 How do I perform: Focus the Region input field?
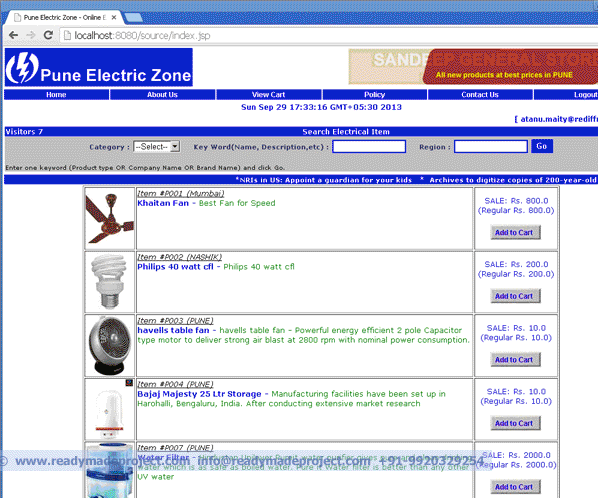tap(491, 146)
